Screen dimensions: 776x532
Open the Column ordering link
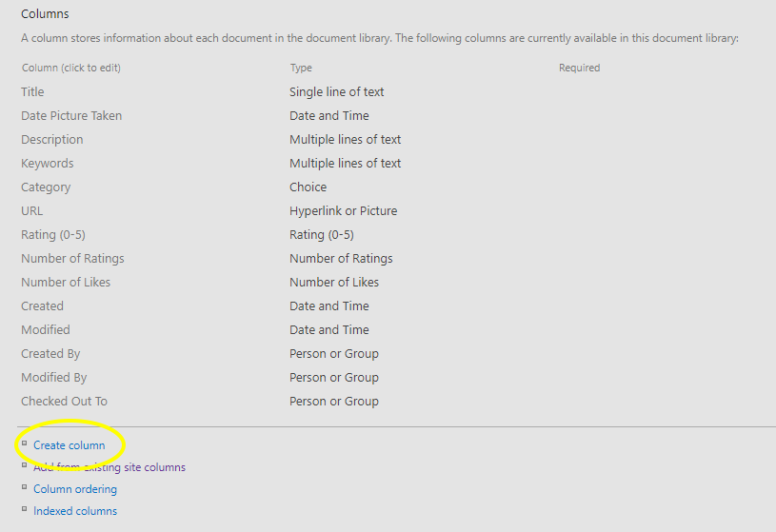coord(75,489)
